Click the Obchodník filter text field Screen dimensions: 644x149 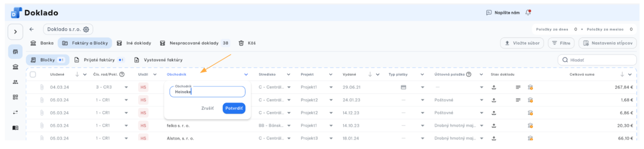pyautogui.click(x=207, y=92)
